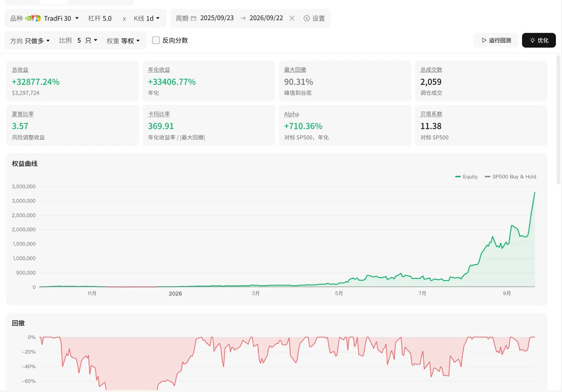
Task: Select the start date 2025/09/23
Action: [217, 18]
